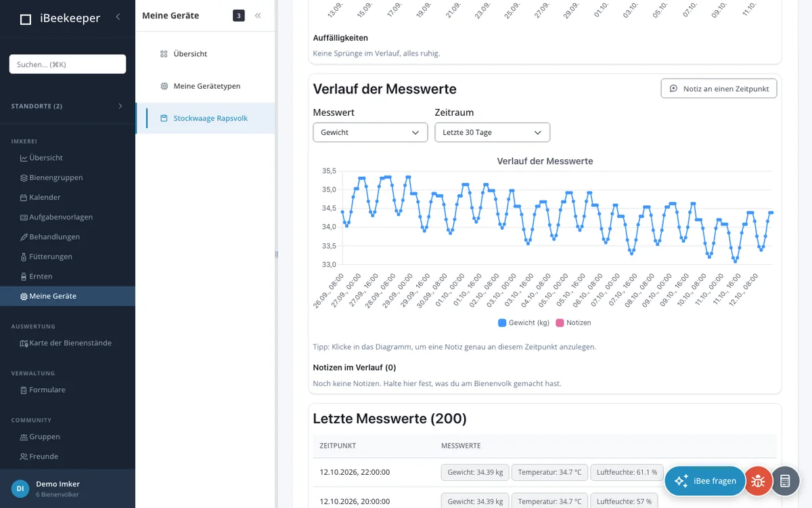Click the Bienengruppen layers icon
Screen dimensions: 812x508
[24, 177]
